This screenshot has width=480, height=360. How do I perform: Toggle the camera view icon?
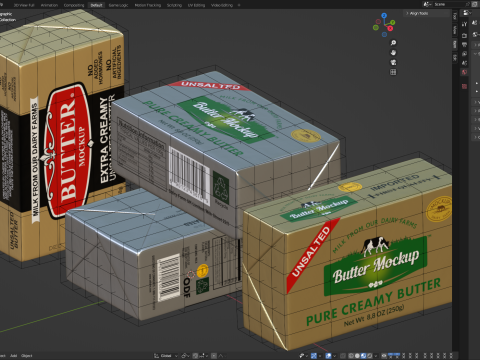tap(393, 62)
